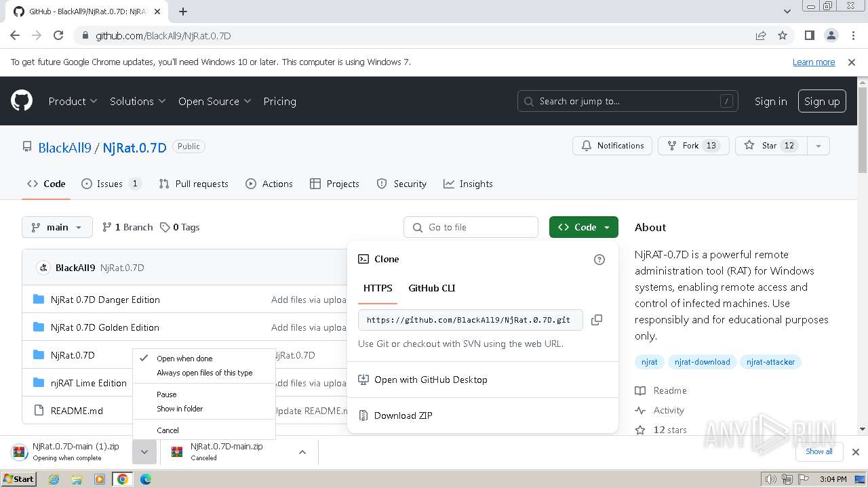
Task: Select the HTTPS clone tab
Action: click(x=378, y=288)
